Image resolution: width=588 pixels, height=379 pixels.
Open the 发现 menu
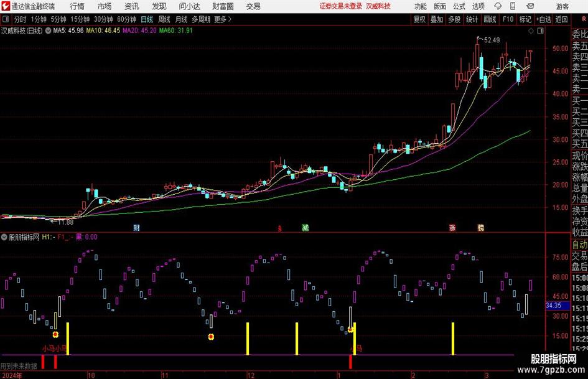(x=159, y=6)
